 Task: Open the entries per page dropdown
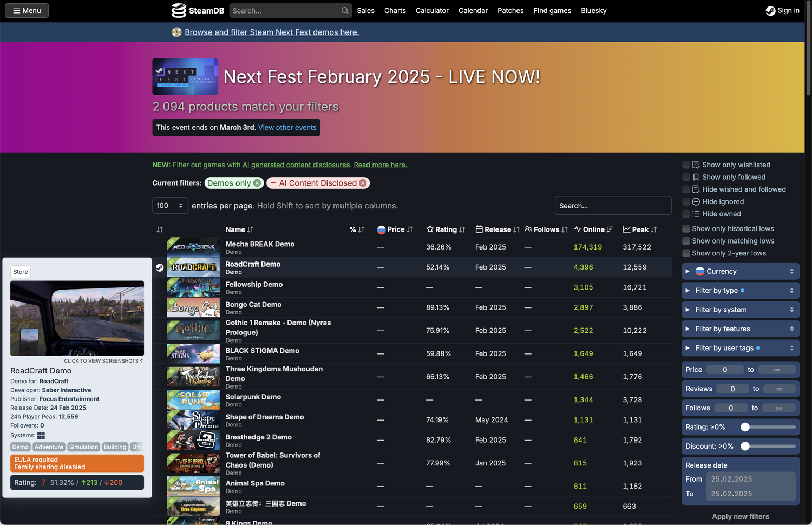(171, 206)
